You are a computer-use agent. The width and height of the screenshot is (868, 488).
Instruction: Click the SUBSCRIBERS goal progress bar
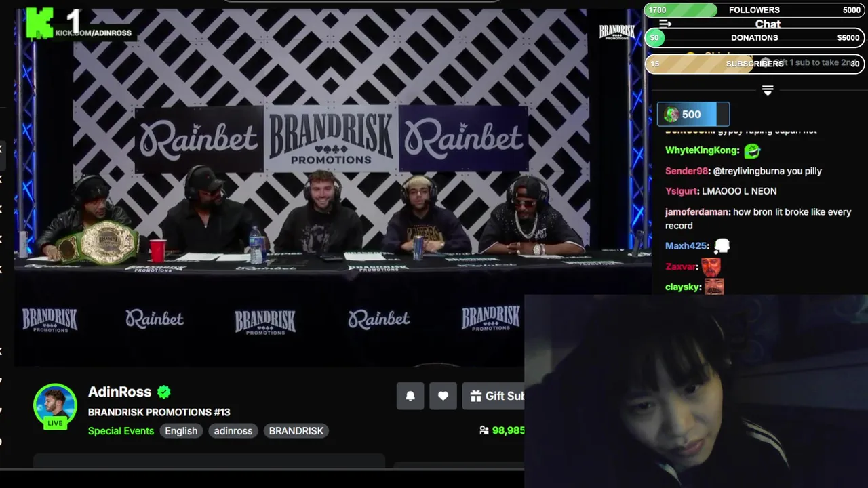(754, 64)
